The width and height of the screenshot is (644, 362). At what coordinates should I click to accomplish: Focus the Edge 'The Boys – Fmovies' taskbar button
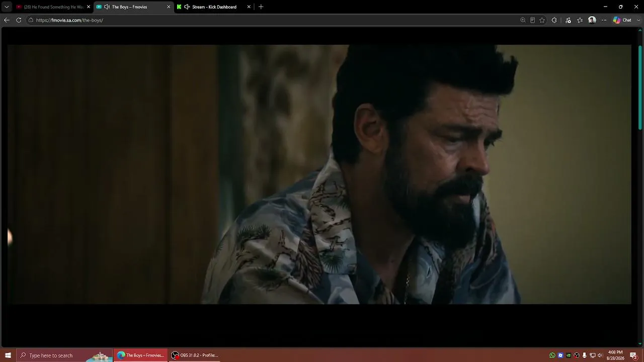click(x=140, y=355)
